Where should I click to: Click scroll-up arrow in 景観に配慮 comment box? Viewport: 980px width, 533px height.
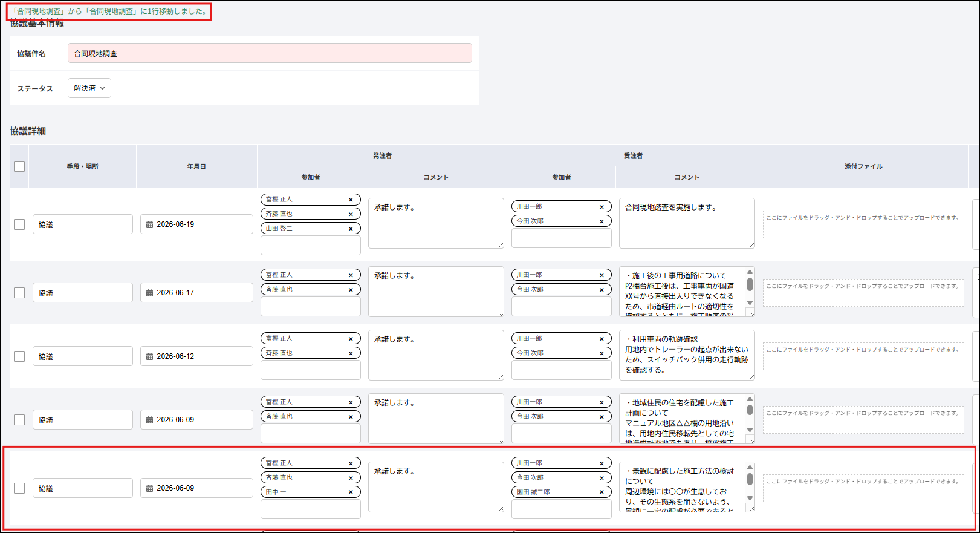tap(750, 467)
